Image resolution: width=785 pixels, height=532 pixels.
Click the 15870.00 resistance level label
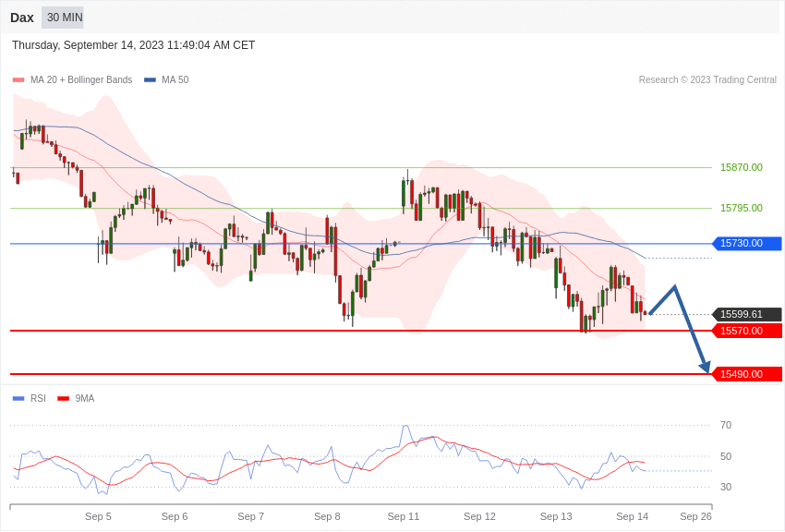742,168
